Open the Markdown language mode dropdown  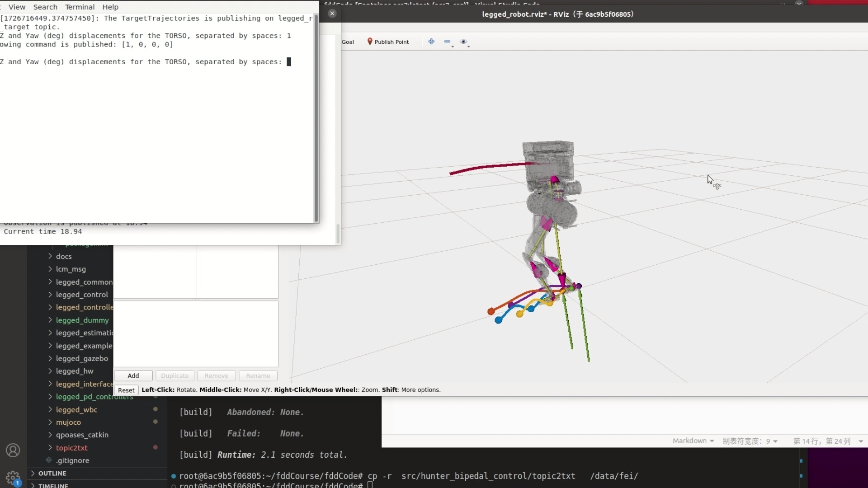click(x=693, y=441)
